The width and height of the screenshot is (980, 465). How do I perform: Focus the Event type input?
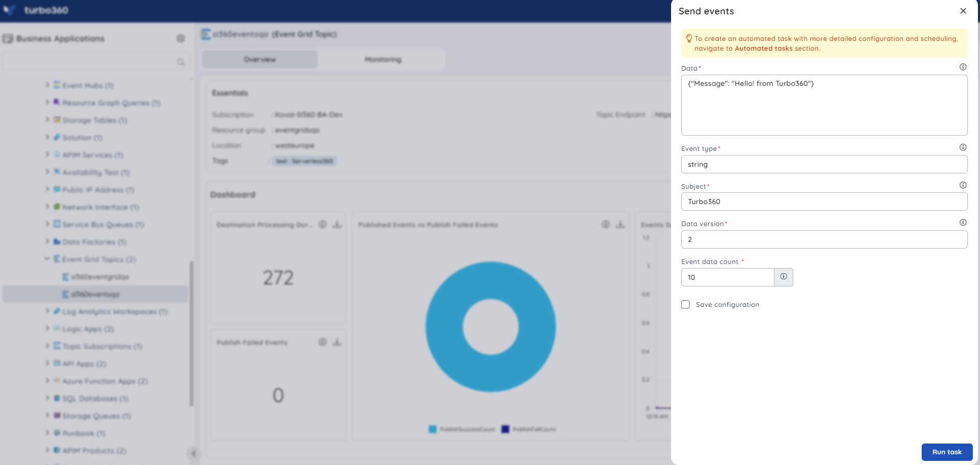click(824, 164)
